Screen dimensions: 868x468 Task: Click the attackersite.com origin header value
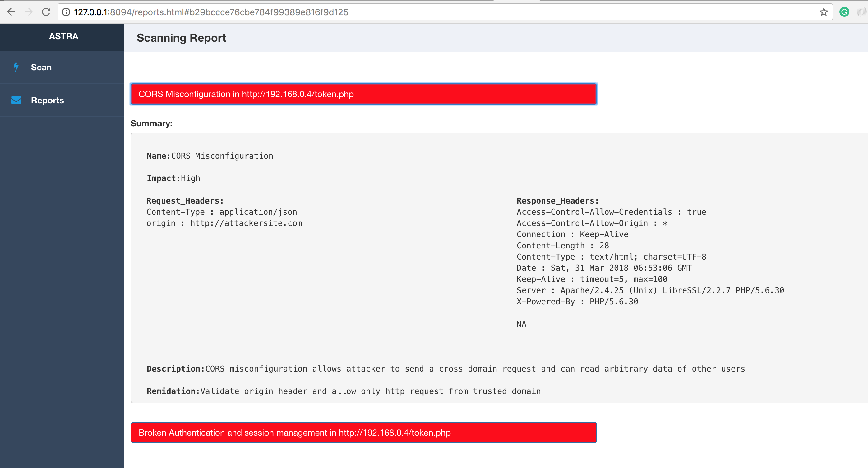click(246, 223)
